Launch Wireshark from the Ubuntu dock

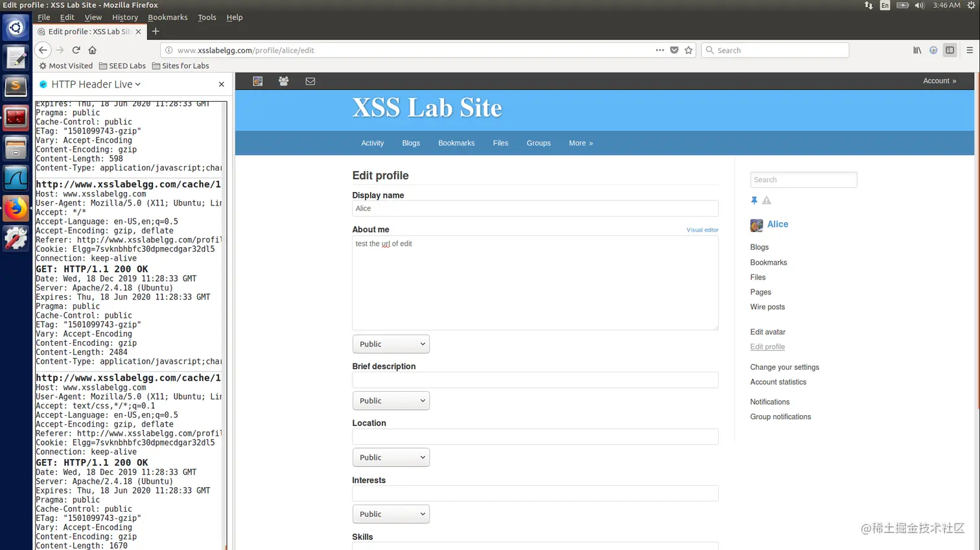point(16,178)
